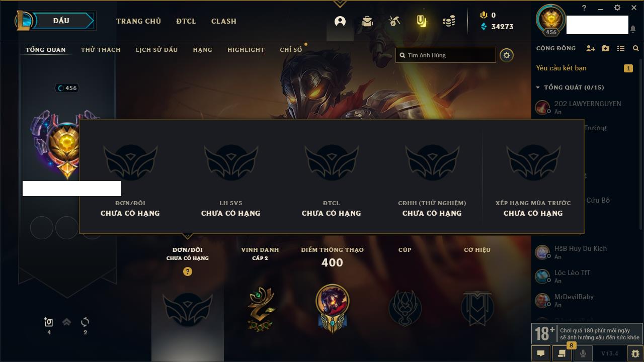
Task: Click the ĐẤU play button
Action: pyautogui.click(x=61, y=21)
